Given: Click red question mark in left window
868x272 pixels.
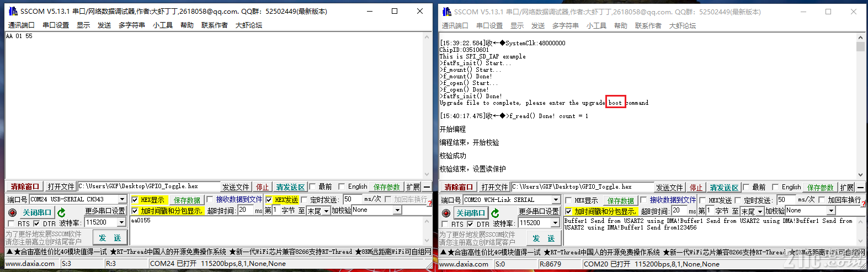Looking at the screenshot, I should [430, 204].
